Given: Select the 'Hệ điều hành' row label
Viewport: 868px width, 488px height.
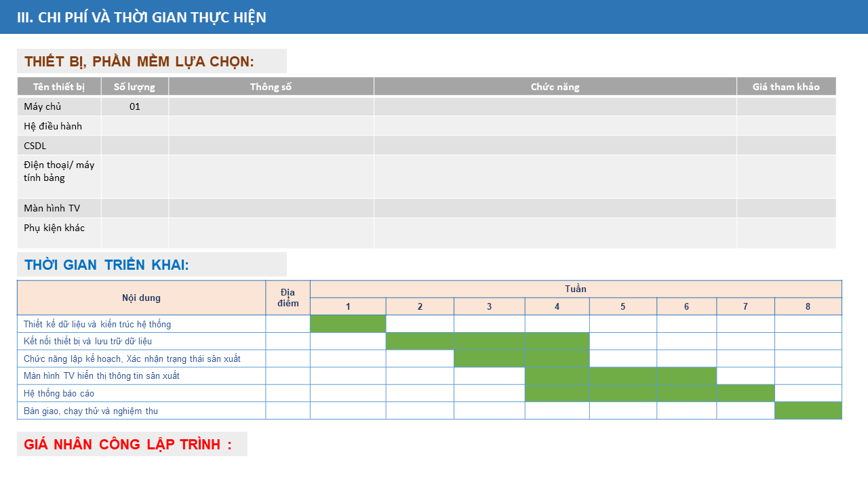Looking at the screenshot, I should tap(53, 126).
